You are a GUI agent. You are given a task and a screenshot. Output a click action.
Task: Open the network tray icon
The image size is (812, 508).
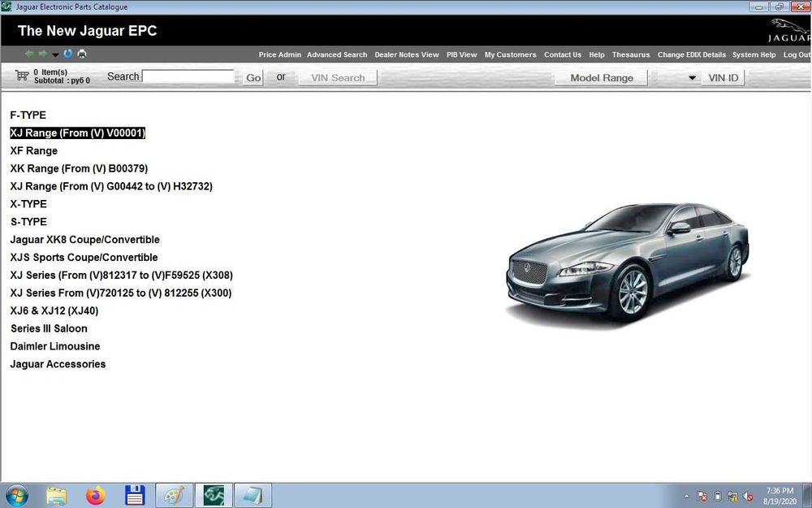pyautogui.click(x=732, y=497)
